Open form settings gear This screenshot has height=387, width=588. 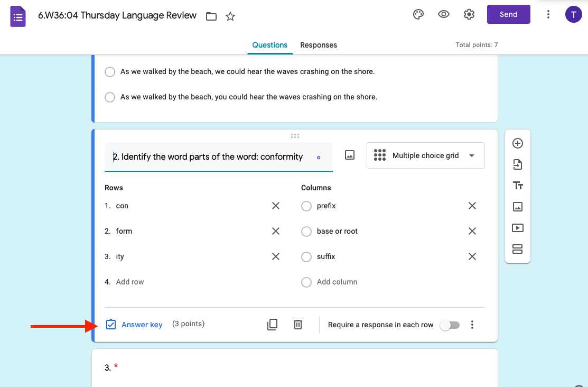(x=469, y=14)
